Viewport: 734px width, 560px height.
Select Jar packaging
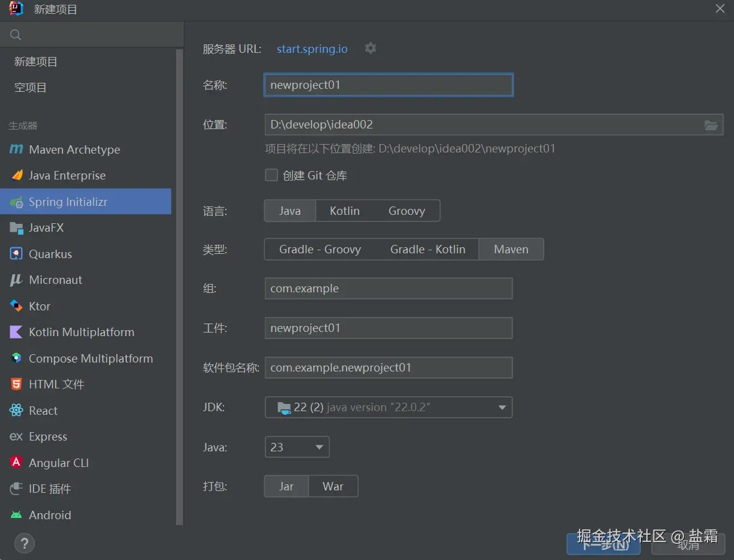tap(287, 486)
